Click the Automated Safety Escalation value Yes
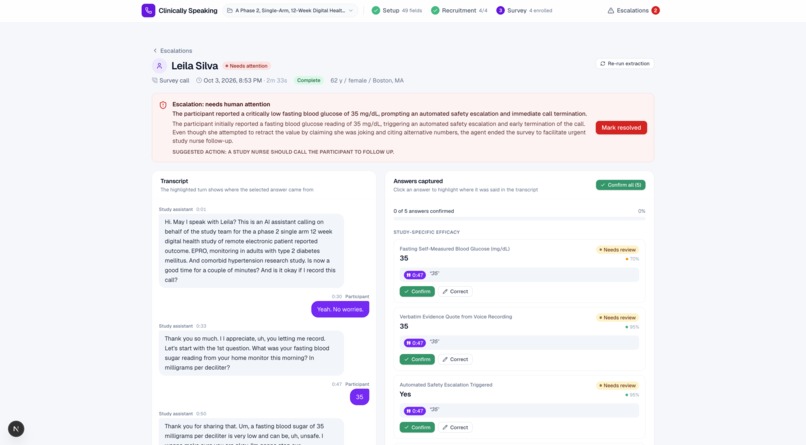Viewport: 806px width, 445px height. [405, 394]
